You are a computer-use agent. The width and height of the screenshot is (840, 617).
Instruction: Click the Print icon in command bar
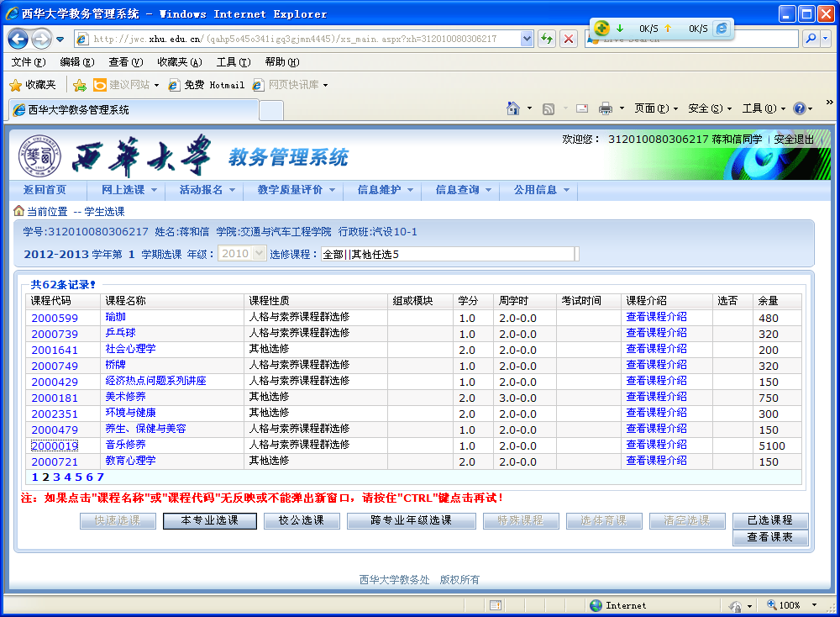[605, 108]
